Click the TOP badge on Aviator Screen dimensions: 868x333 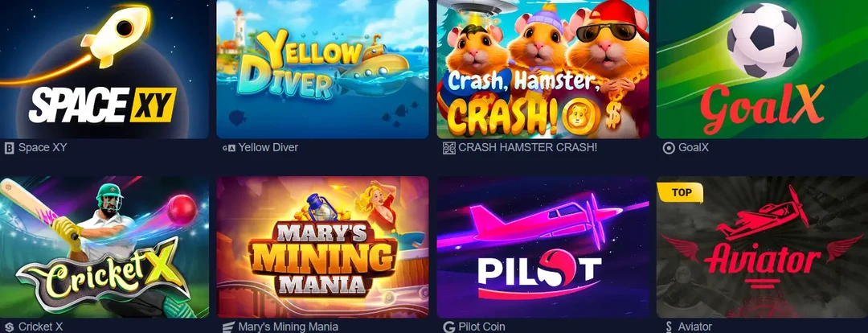coord(680,193)
